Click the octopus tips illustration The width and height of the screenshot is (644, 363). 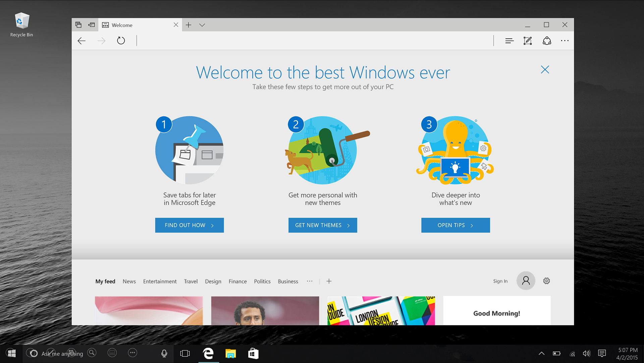[455, 150]
